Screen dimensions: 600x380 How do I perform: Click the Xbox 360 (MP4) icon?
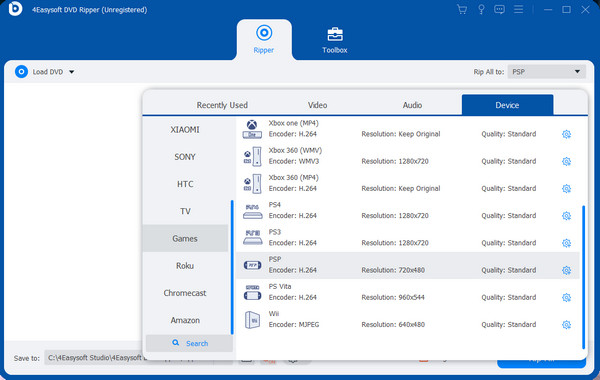click(x=252, y=183)
